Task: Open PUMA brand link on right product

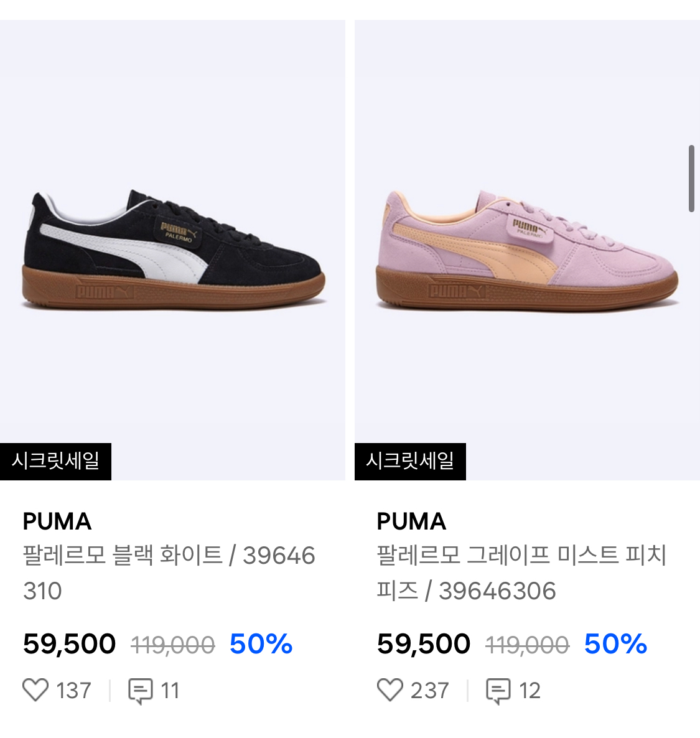Action: pos(411,521)
